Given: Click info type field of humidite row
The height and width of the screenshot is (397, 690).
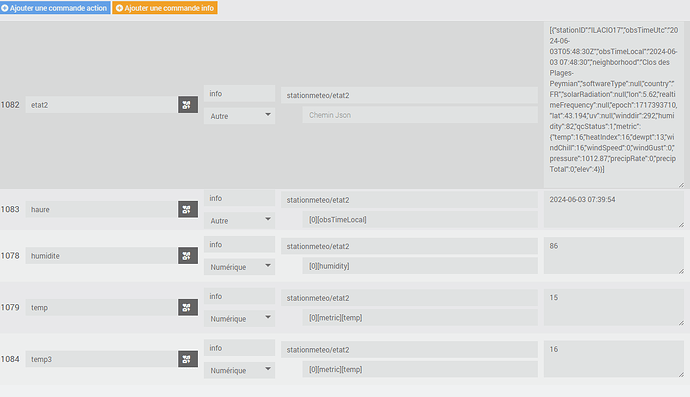Looking at the screenshot, I should pyautogui.click(x=239, y=244).
